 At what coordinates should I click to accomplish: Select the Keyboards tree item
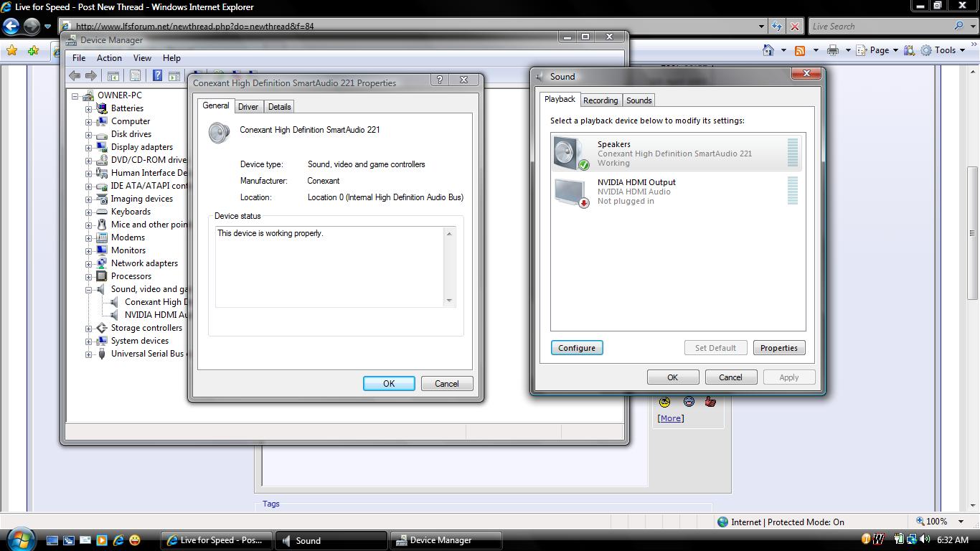point(131,212)
